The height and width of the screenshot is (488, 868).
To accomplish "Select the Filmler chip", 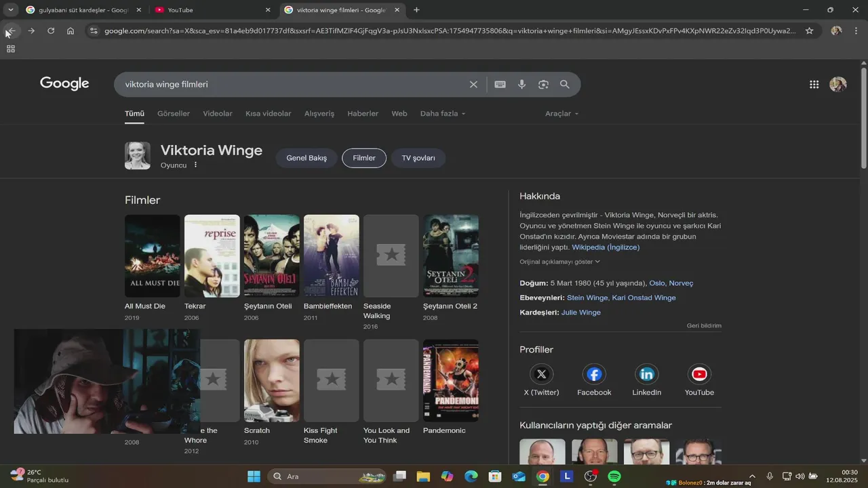I will click(364, 158).
